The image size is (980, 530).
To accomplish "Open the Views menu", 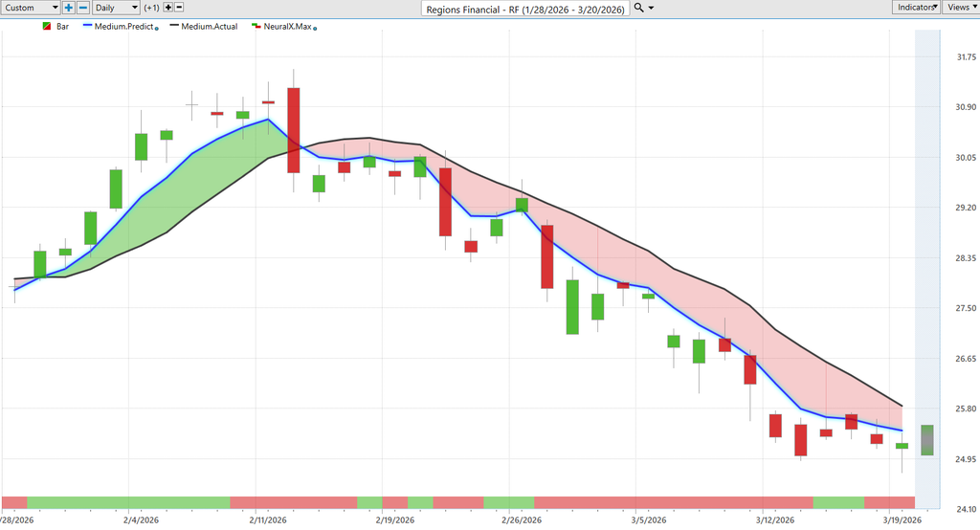I will tap(960, 8).
